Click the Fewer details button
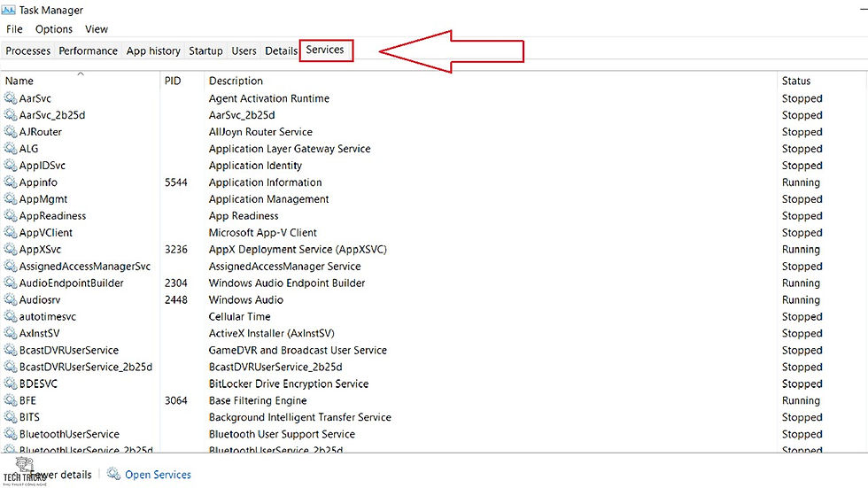868x488 pixels. [61, 475]
